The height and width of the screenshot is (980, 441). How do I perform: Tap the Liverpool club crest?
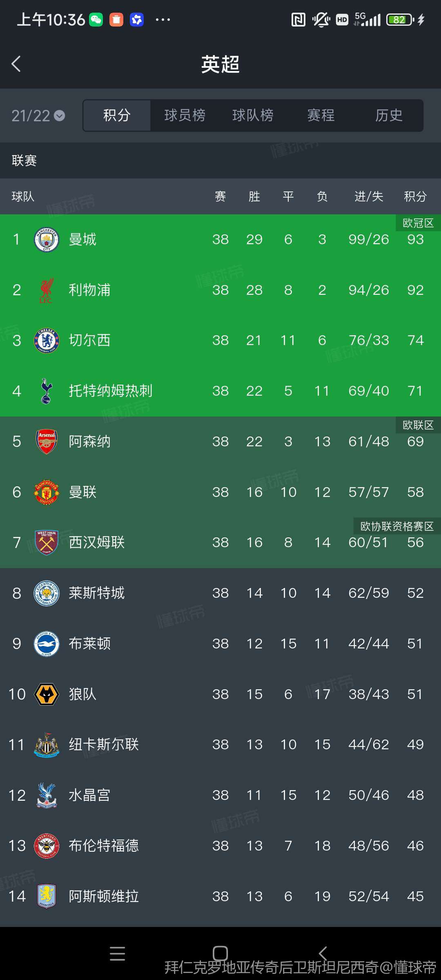click(47, 290)
